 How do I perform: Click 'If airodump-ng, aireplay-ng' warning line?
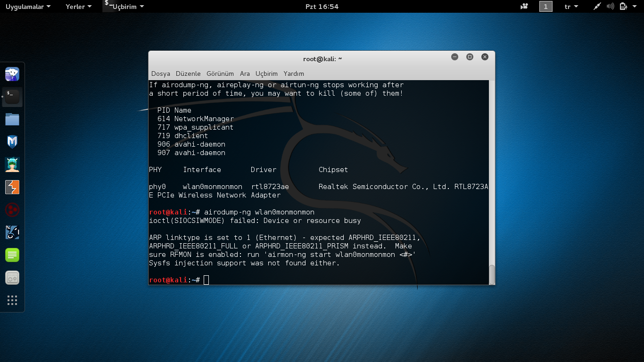click(276, 85)
